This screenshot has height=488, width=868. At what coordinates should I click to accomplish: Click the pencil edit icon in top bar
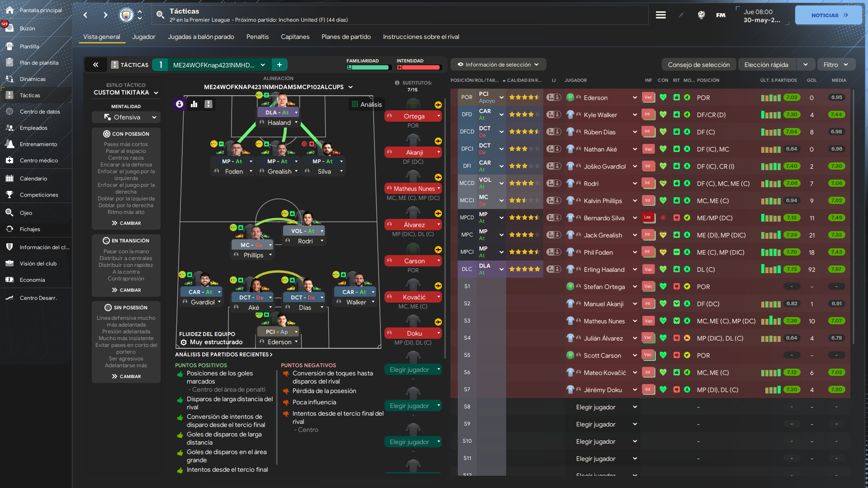(x=681, y=15)
